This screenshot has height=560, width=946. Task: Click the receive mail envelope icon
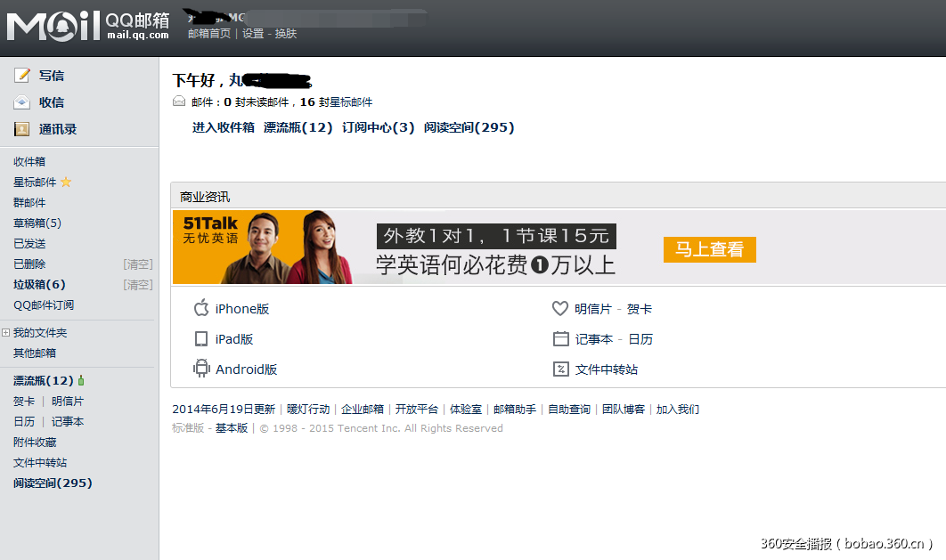(x=21, y=102)
